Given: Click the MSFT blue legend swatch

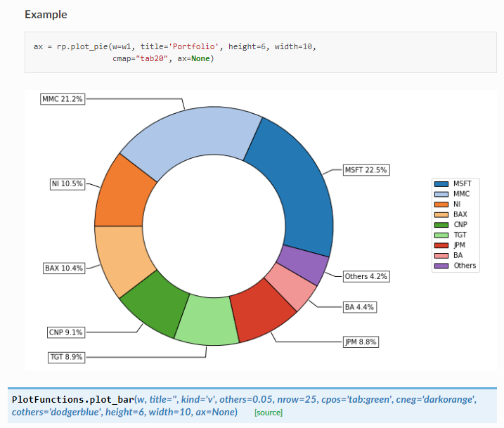Looking at the screenshot, I should 441,184.
